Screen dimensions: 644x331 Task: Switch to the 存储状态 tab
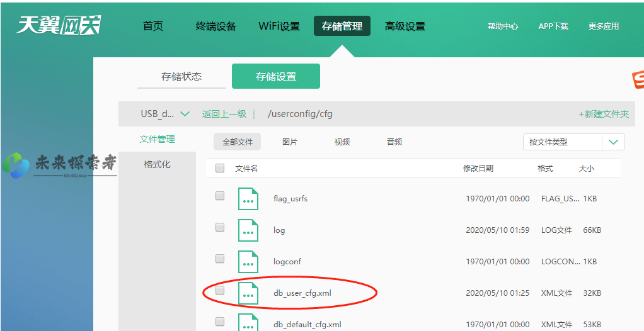(x=181, y=77)
